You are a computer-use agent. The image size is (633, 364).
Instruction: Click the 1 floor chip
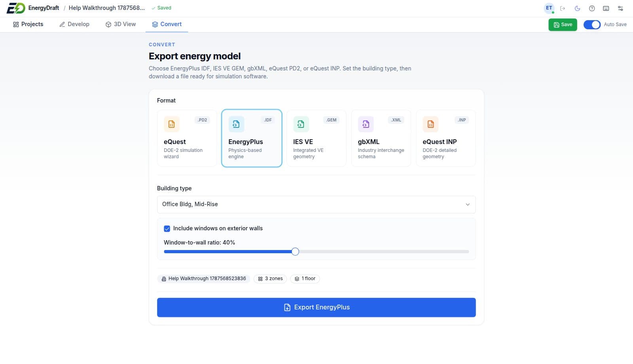(x=305, y=279)
